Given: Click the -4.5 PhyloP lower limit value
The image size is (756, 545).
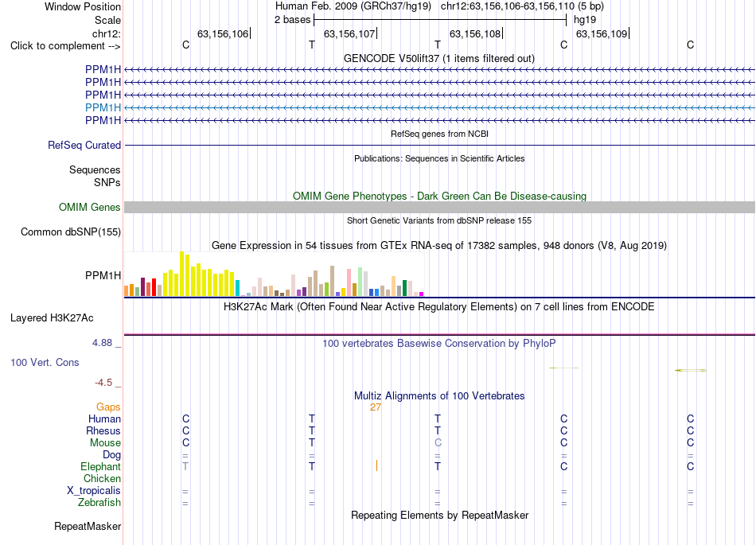Looking at the screenshot, I should (103, 383).
